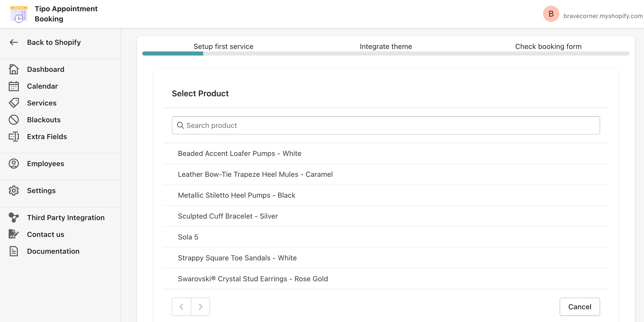Focus the Search product field
The width and height of the screenshot is (644, 322).
(386, 125)
